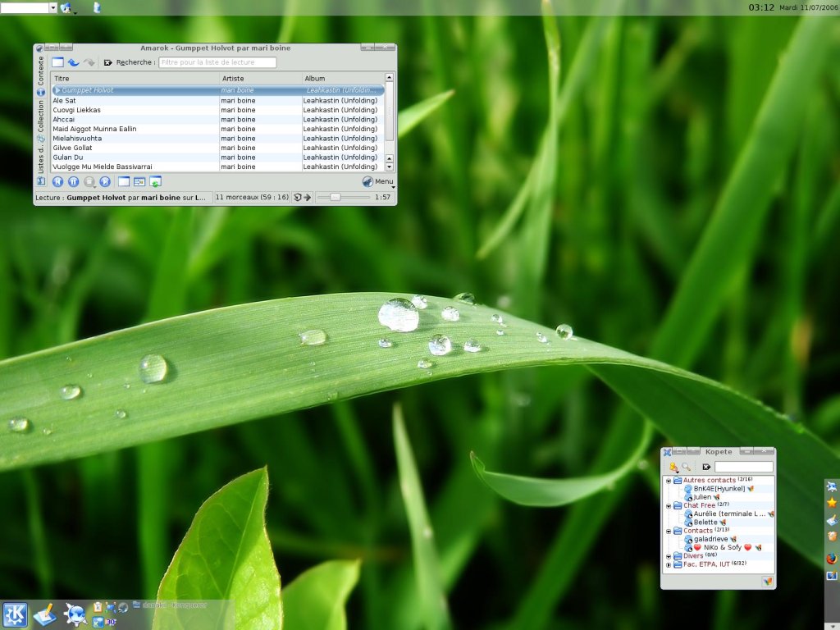
Task: Collapse the Contacts group in Kopete
Action: (x=669, y=531)
